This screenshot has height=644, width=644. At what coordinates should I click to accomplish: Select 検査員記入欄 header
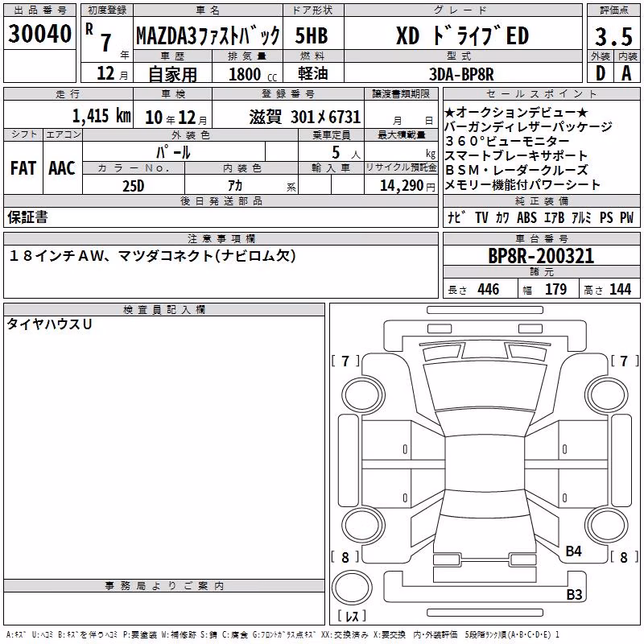pos(164,310)
